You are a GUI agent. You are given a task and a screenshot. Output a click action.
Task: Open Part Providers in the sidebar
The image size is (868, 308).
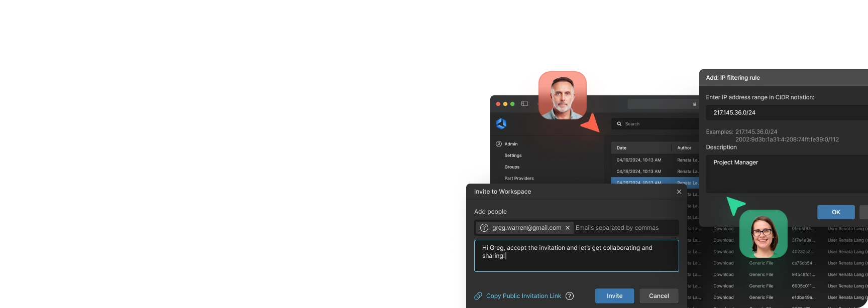pos(519,179)
